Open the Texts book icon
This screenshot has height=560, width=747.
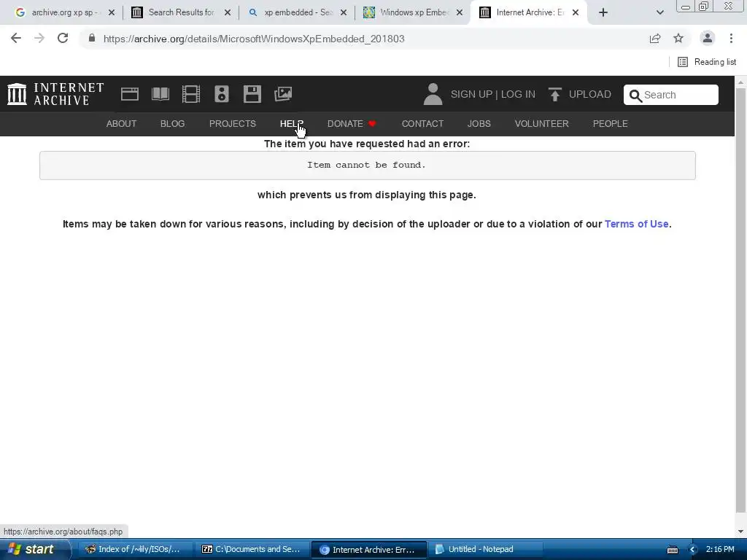tap(160, 94)
